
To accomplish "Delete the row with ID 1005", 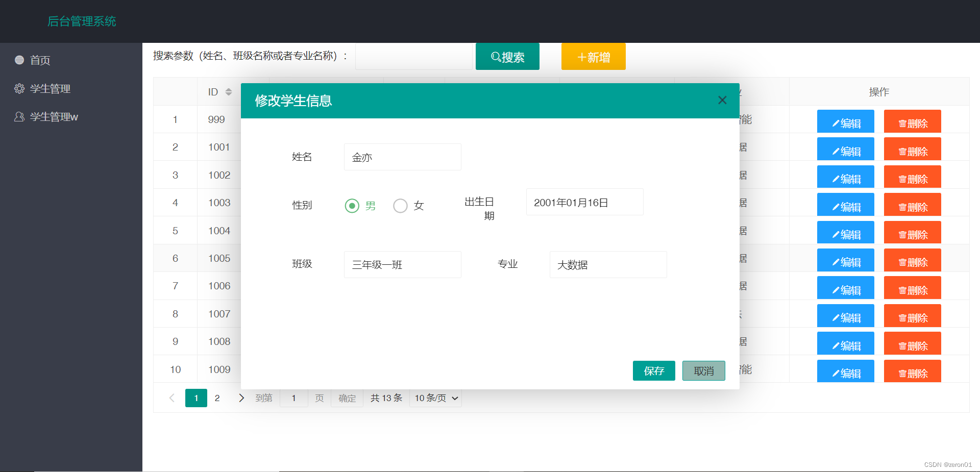I will tap(913, 260).
